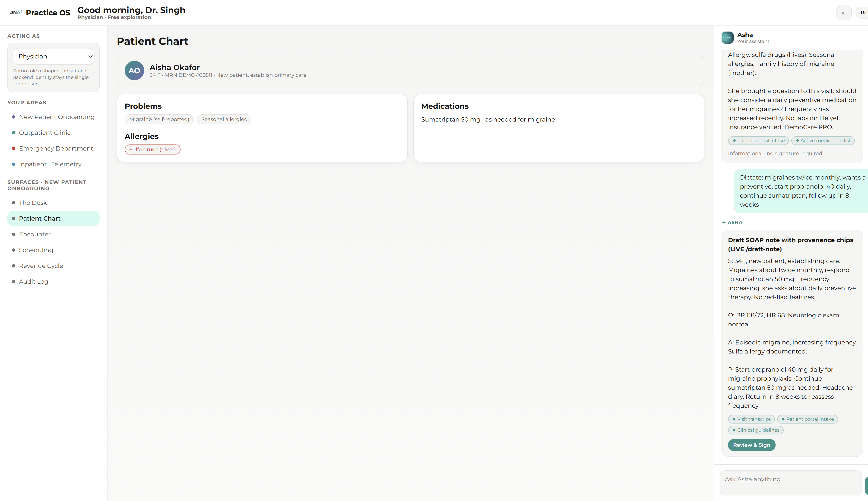The height and width of the screenshot is (501, 868).
Task: Click patient name Aisha Okafor
Action: pos(175,67)
